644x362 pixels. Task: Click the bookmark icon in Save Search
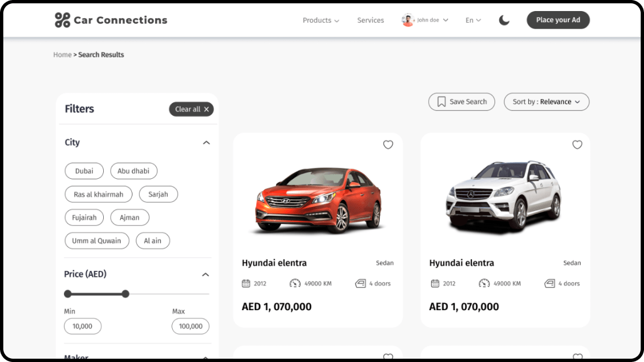(441, 102)
